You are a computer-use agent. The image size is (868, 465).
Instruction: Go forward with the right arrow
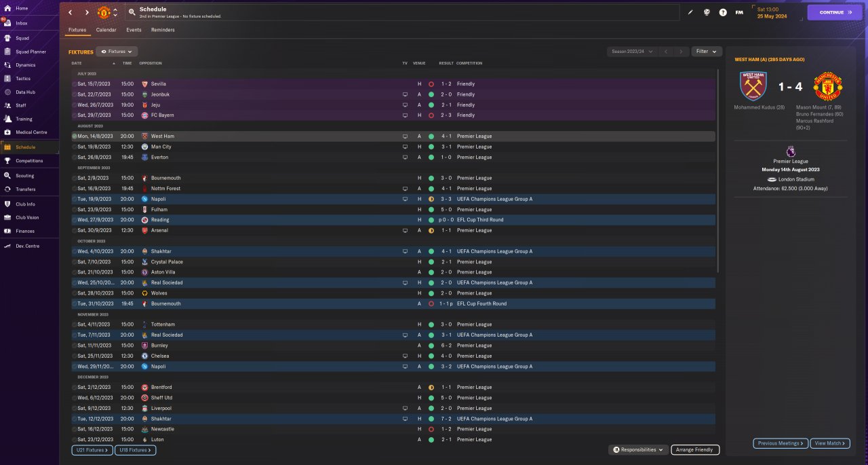coord(87,12)
